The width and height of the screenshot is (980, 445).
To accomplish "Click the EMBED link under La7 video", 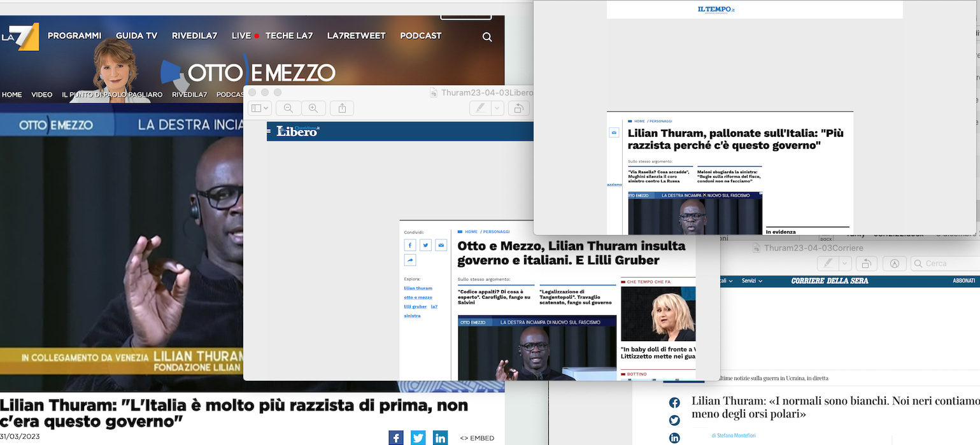I will click(477, 438).
